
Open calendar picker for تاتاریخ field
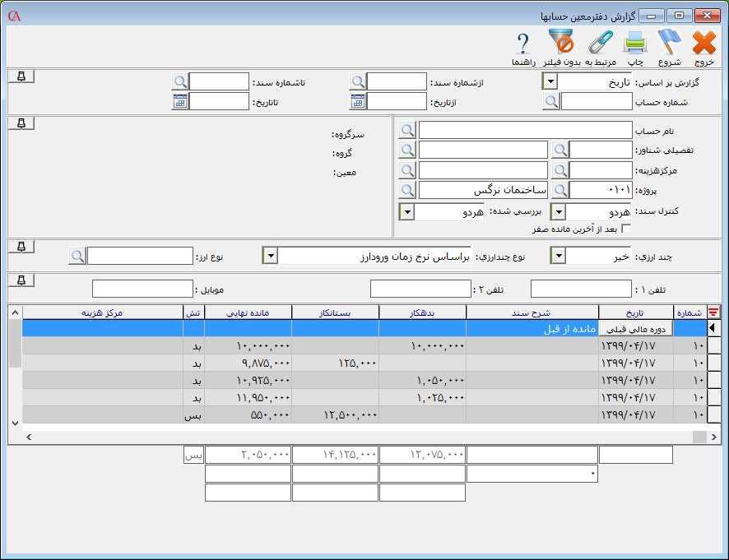point(180,102)
